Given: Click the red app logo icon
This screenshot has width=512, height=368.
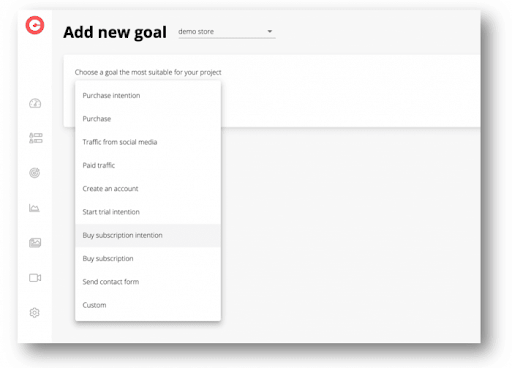Looking at the screenshot, I should (x=35, y=25).
